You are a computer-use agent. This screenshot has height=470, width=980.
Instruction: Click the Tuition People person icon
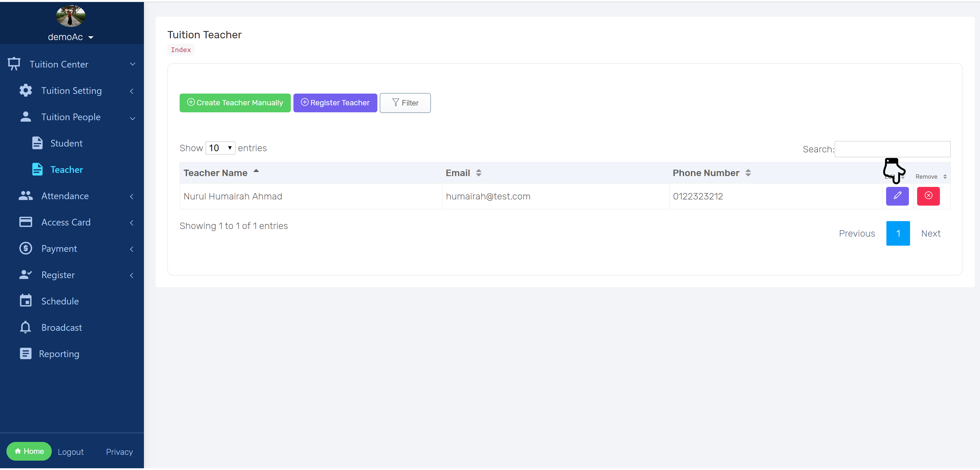click(26, 117)
